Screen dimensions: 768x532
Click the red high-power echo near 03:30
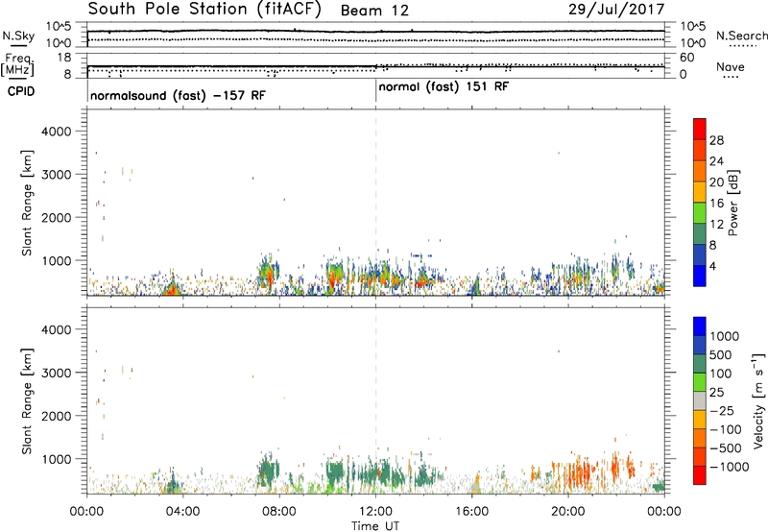(172, 289)
